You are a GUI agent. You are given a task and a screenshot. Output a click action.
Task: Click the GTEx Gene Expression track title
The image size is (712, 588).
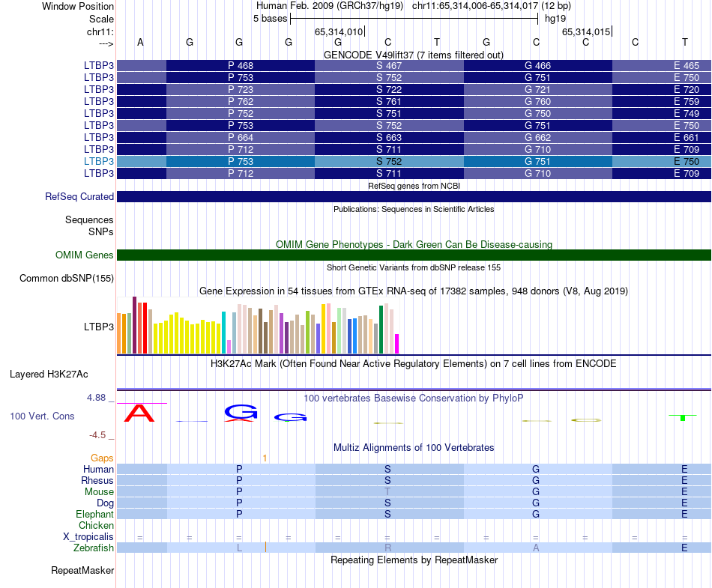pyautogui.click(x=413, y=291)
